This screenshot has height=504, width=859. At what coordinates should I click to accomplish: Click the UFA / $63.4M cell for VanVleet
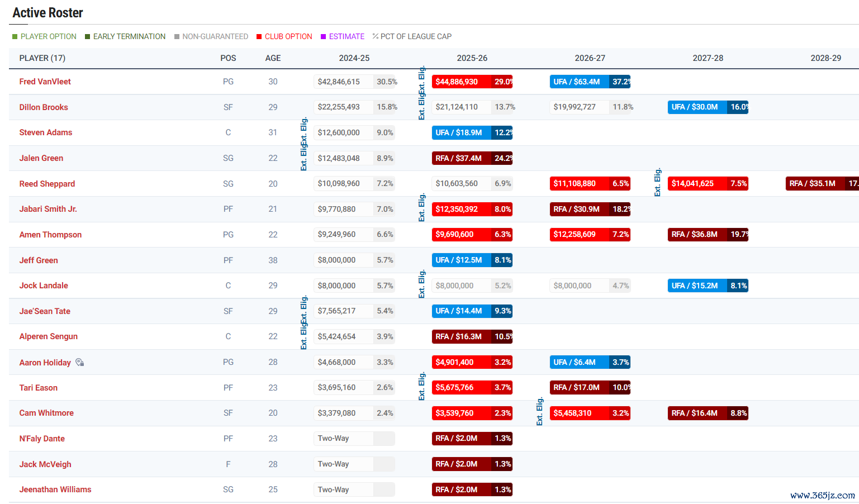590,82
